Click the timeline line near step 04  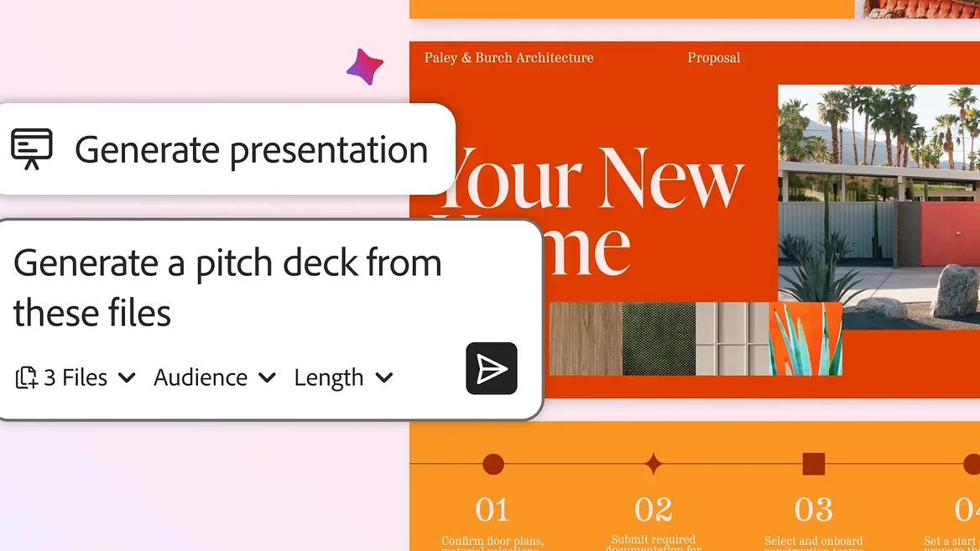pos(923,464)
